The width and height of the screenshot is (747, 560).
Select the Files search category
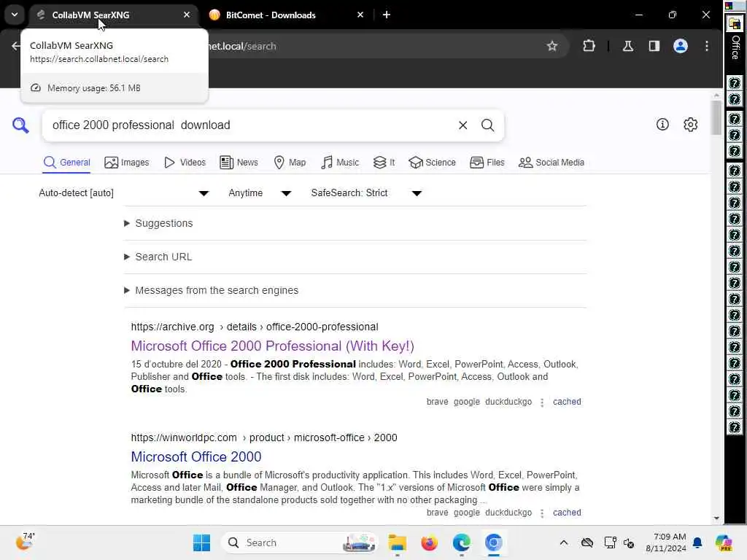click(487, 163)
